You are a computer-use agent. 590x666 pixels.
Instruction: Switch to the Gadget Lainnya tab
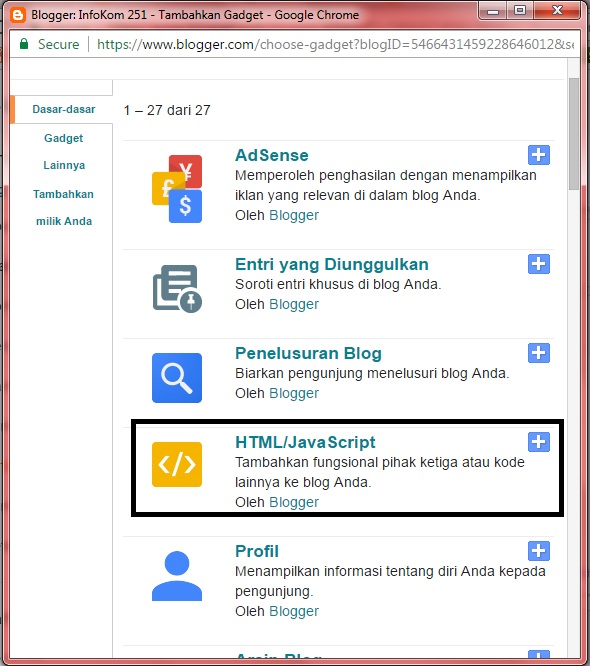tap(64, 151)
